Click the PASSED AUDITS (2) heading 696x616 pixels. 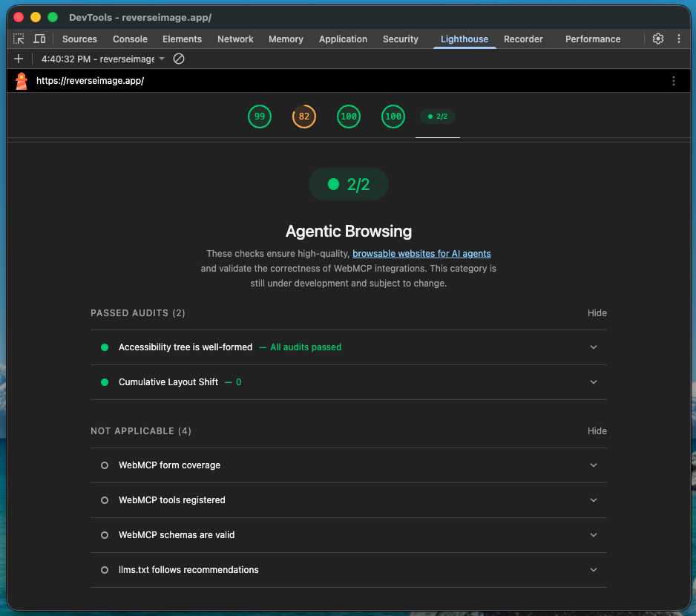137,313
